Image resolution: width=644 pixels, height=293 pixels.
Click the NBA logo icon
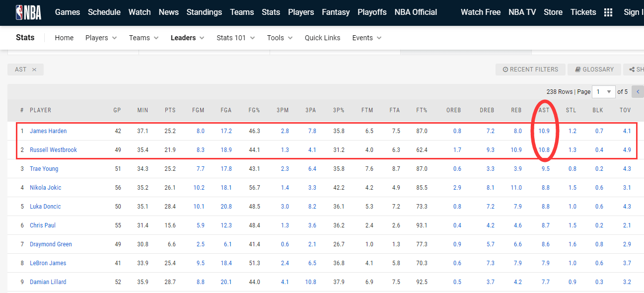pos(29,12)
